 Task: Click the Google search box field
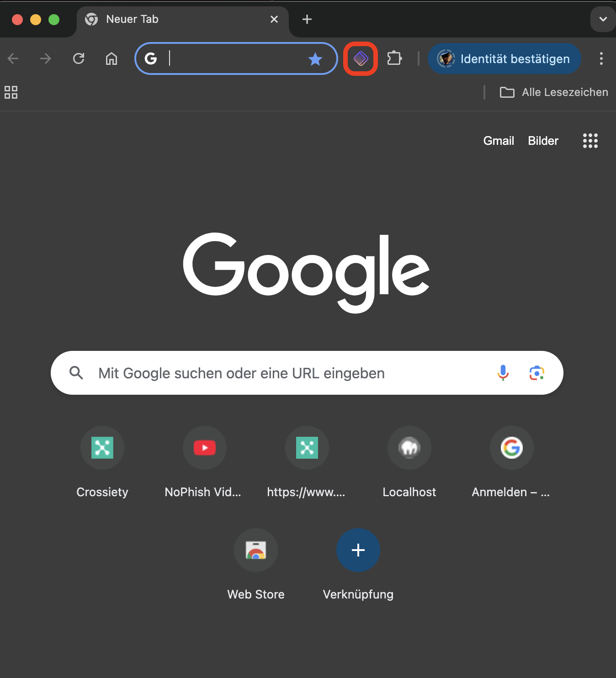click(307, 373)
